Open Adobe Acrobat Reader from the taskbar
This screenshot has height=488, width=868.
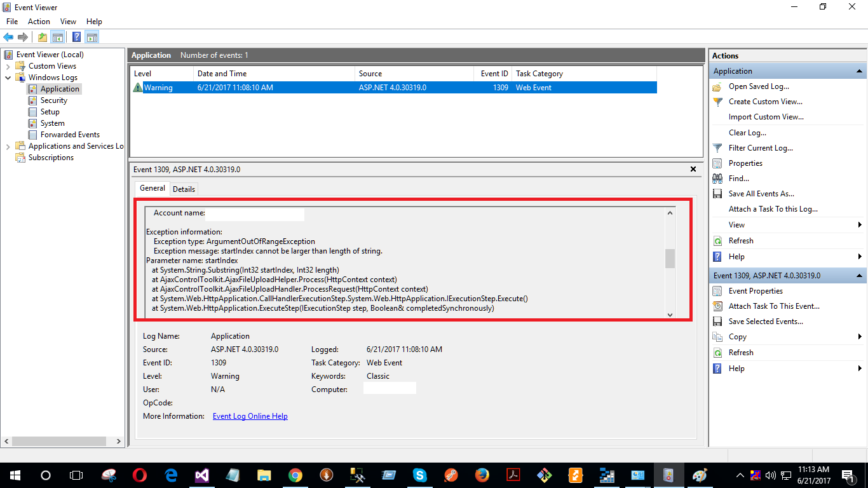pyautogui.click(x=513, y=475)
